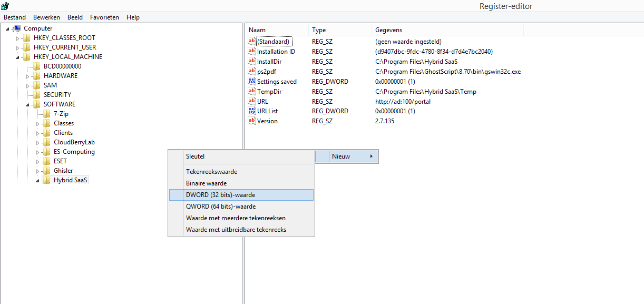This screenshot has height=304, width=644.
Task: Click the URLList DWORD value icon
Action: (x=252, y=111)
